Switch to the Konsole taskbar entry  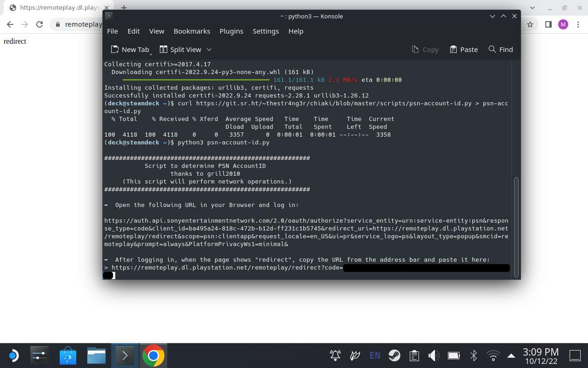[x=125, y=356]
